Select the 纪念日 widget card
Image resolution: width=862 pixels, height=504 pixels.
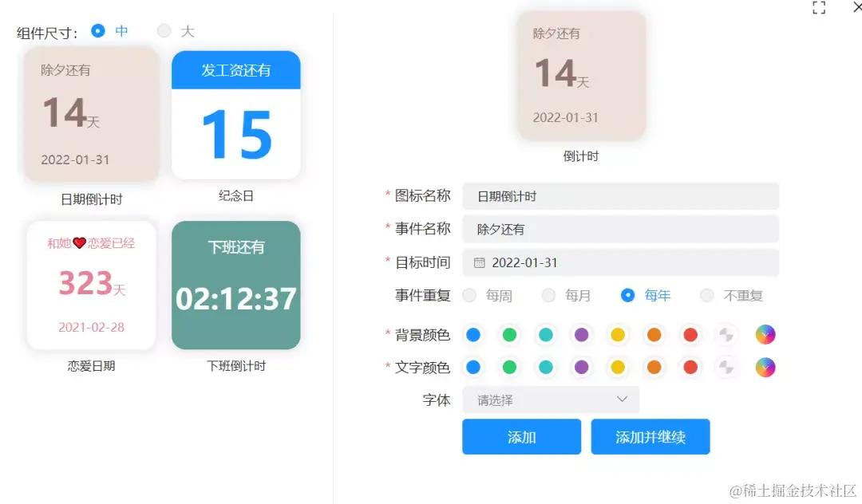pos(235,115)
